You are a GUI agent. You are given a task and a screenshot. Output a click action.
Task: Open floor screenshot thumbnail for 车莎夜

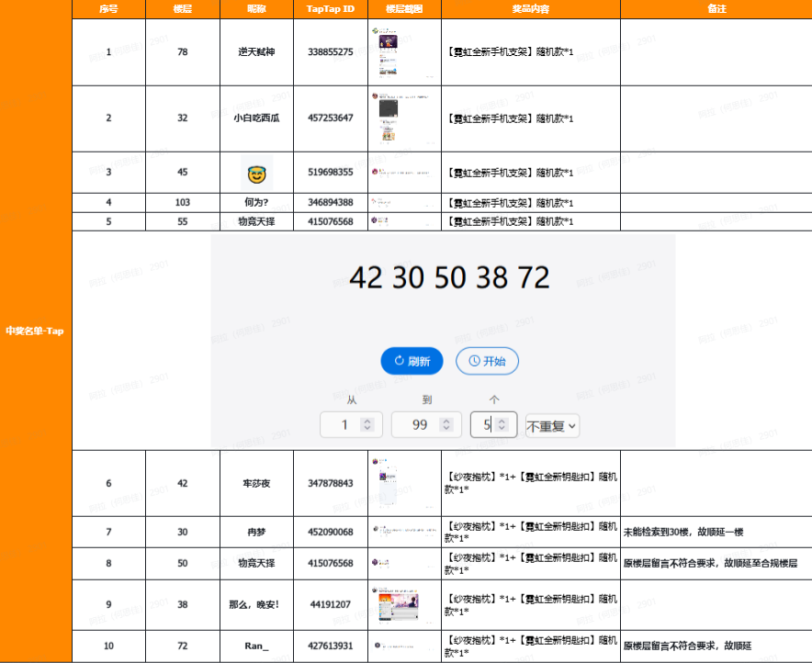[386, 482]
